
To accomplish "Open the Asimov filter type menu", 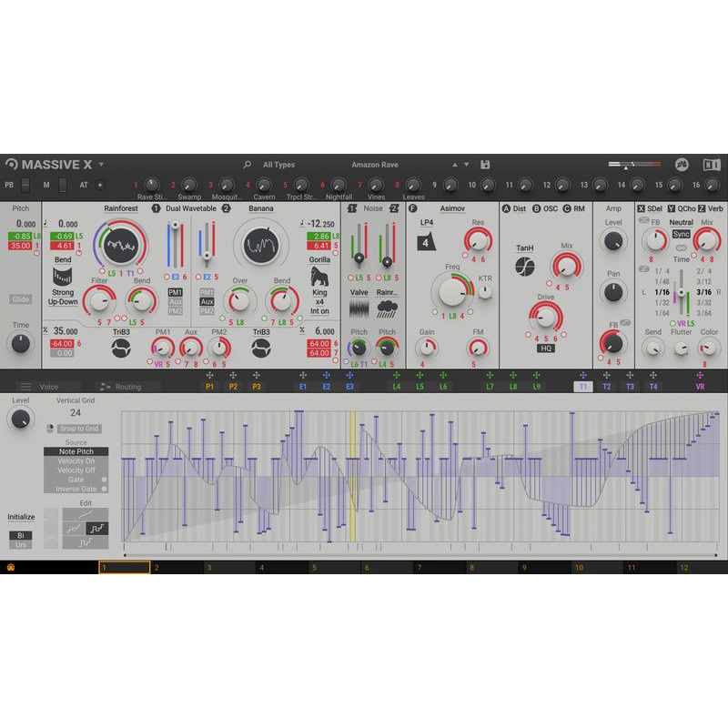I will [452, 208].
